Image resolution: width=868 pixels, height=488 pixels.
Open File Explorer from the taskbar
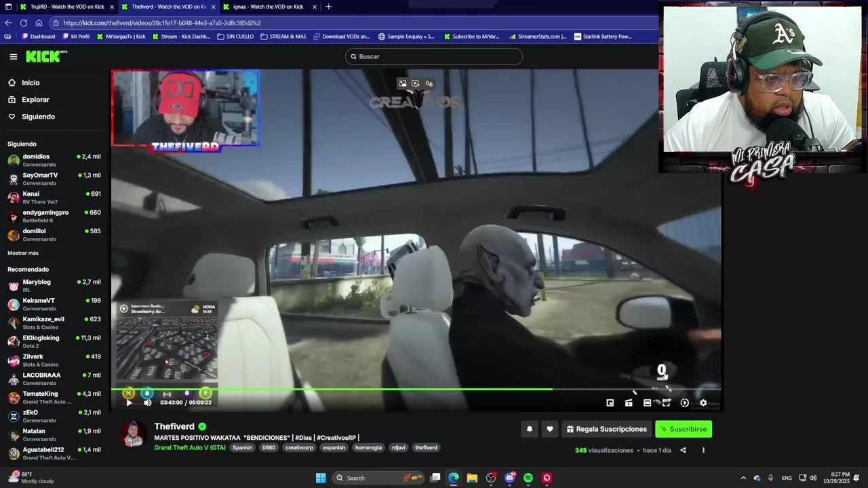point(472,478)
